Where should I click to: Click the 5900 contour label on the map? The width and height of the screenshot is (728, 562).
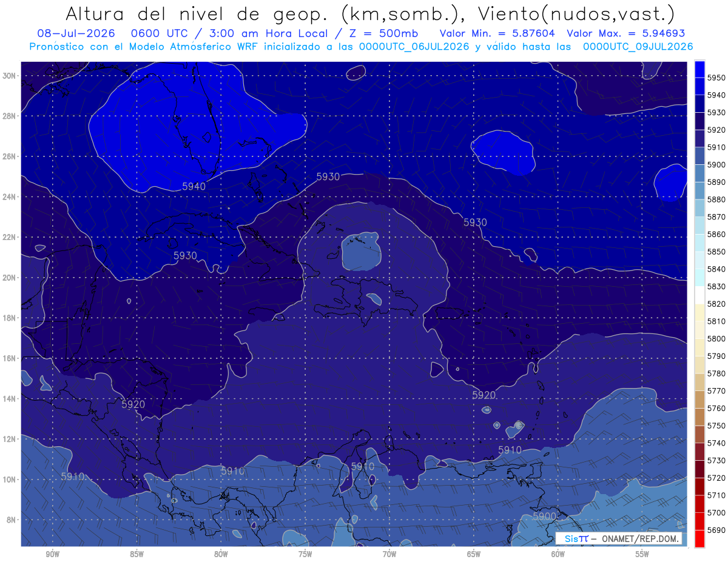point(544,516)
